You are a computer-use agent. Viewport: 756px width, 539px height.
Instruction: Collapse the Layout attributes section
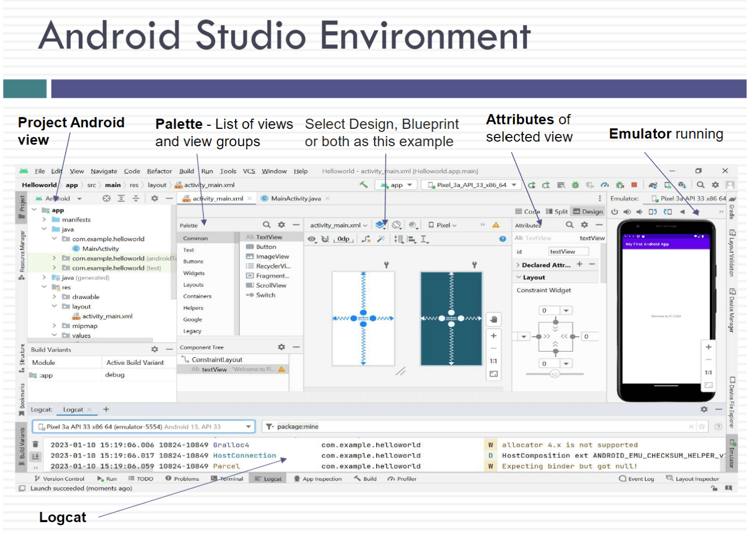(519, 277)
